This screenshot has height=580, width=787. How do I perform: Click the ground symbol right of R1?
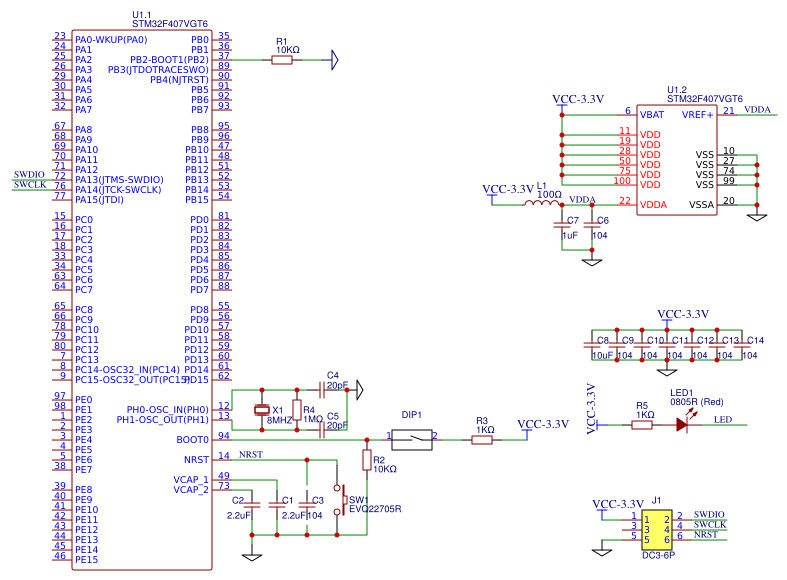(x=334, y=60)
